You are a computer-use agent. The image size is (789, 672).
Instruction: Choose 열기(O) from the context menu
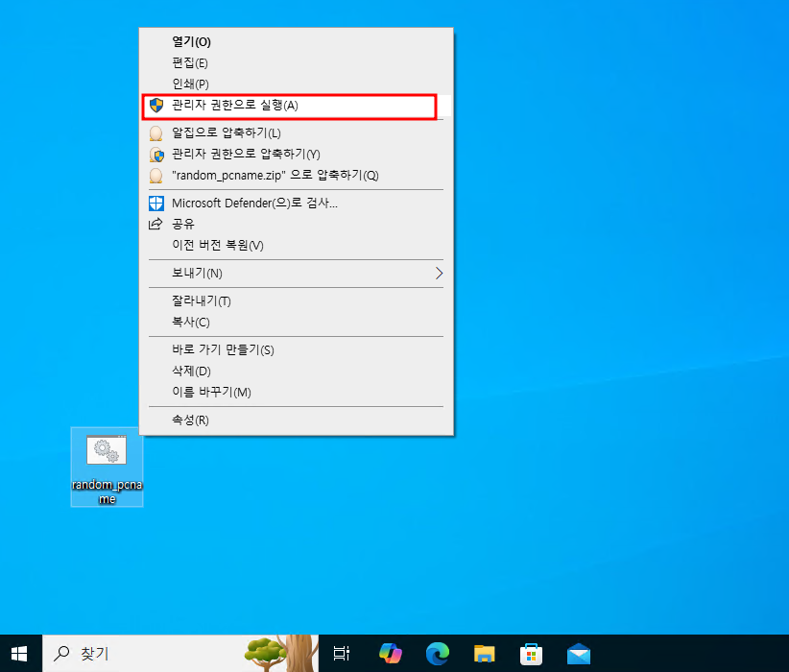tap(191, 42)
